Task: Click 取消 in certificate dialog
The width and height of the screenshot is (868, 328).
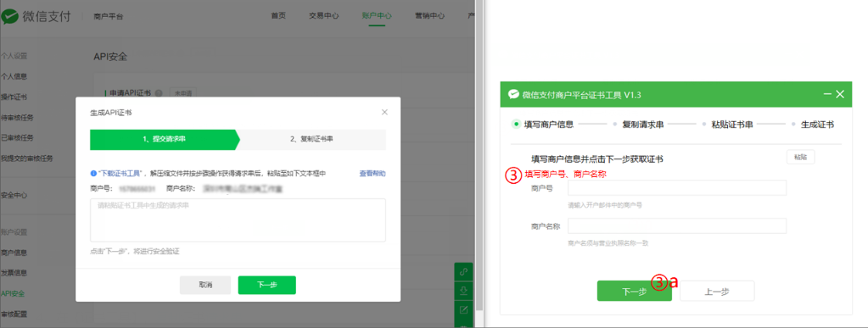Action: (x=205, y=285)
